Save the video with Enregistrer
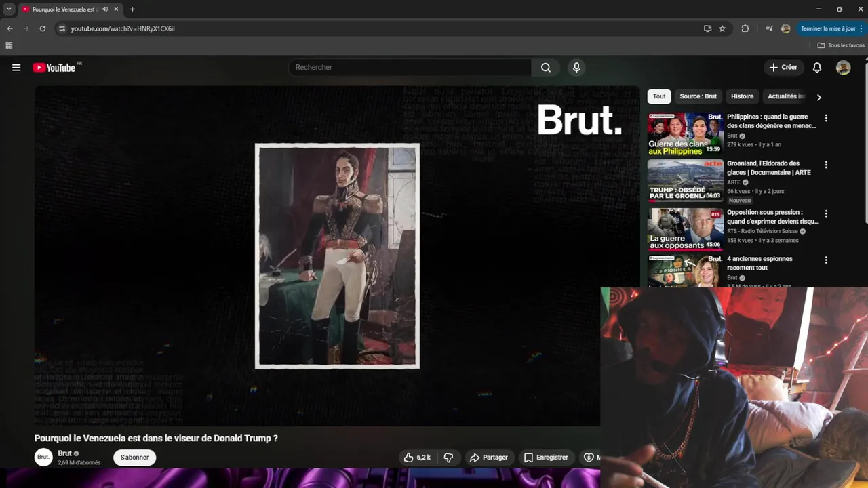The height and width of the screenshot is (488, 868). point(546,457)
